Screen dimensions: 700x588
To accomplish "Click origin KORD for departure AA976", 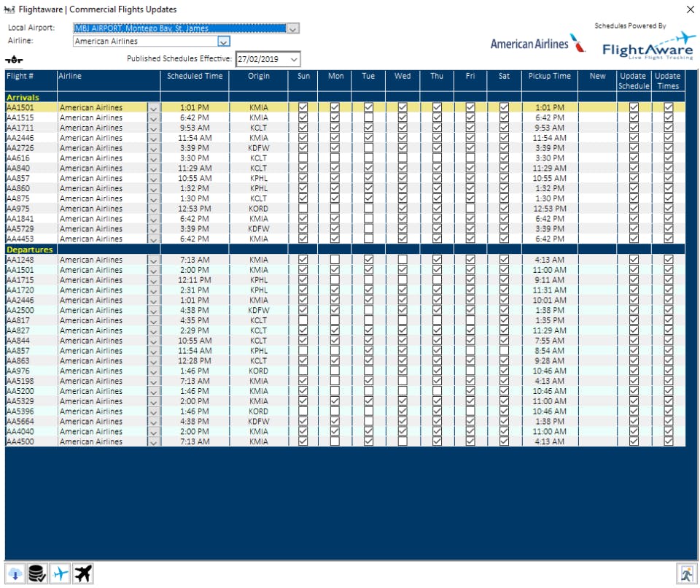I will point(259,371).
